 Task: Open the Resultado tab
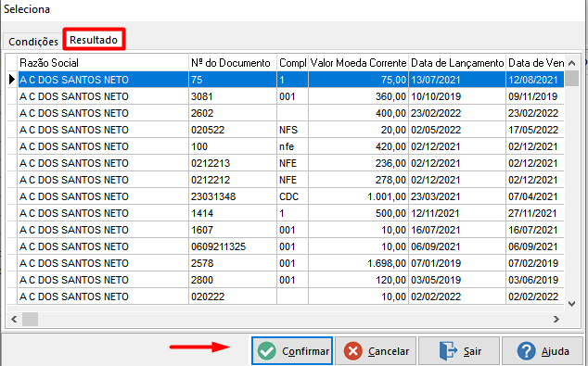tap(94, 40)
